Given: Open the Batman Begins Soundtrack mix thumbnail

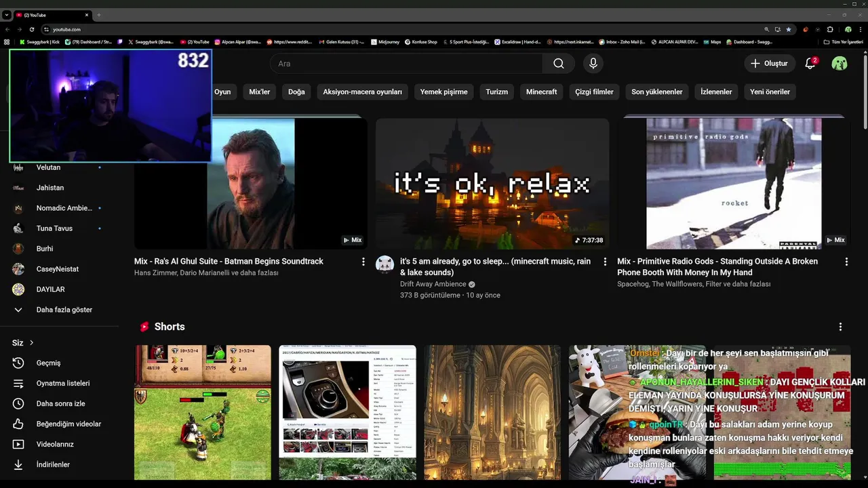Looking at the screenshot, I should tap(251, 184).
